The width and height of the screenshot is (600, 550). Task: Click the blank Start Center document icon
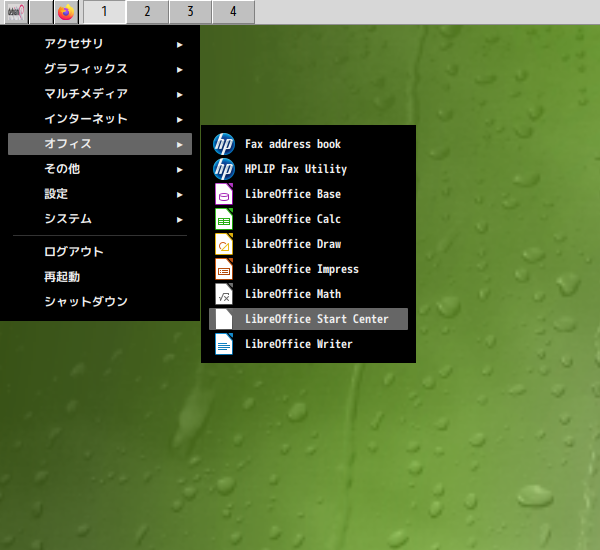(x=224, y=319)
